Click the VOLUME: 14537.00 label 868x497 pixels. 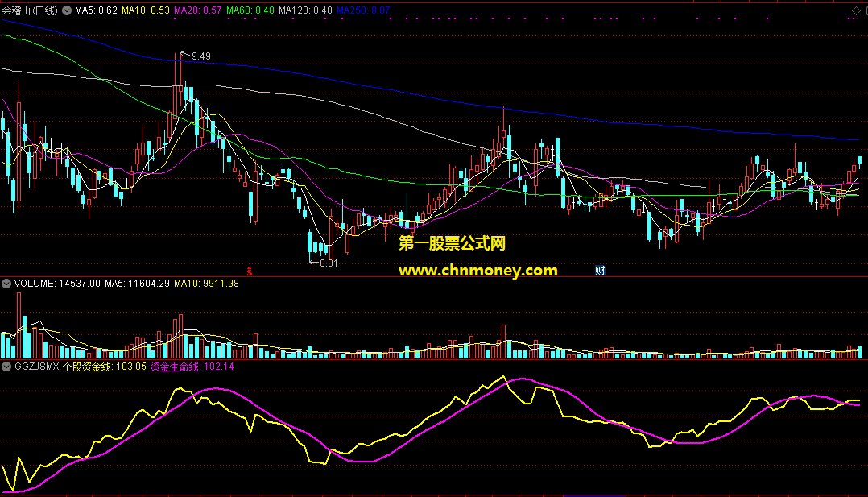point(58,284)
